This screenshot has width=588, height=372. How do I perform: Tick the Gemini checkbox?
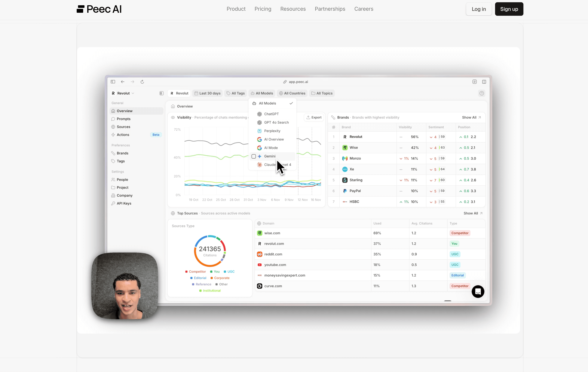(254, 156)
